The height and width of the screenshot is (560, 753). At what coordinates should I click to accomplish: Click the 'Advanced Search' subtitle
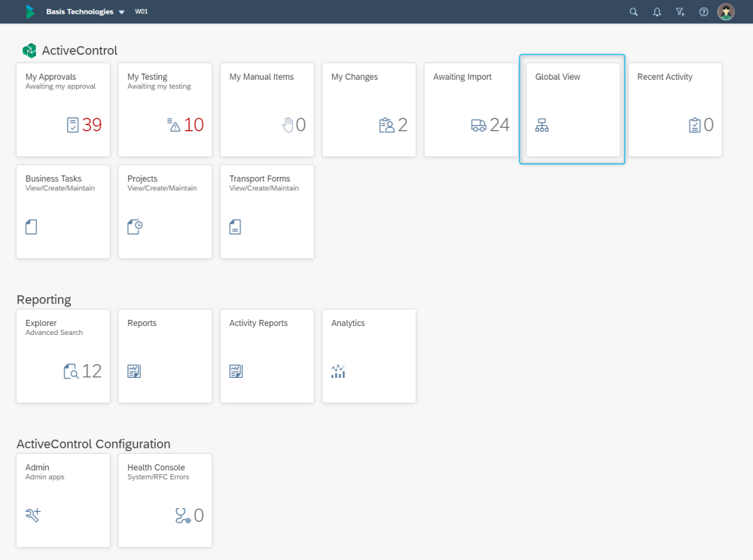[53, 333]
